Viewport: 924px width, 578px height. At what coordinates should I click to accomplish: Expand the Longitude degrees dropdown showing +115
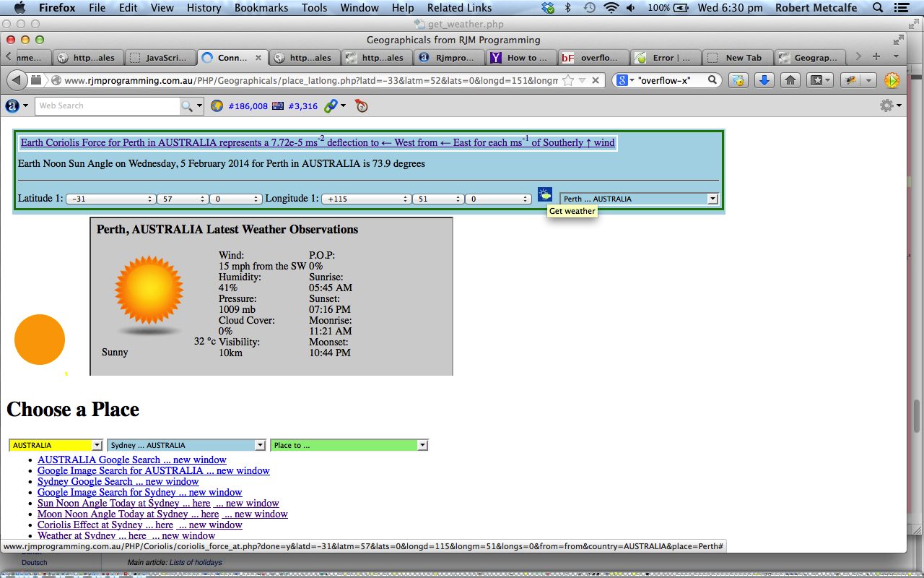(x=366, y=199)
